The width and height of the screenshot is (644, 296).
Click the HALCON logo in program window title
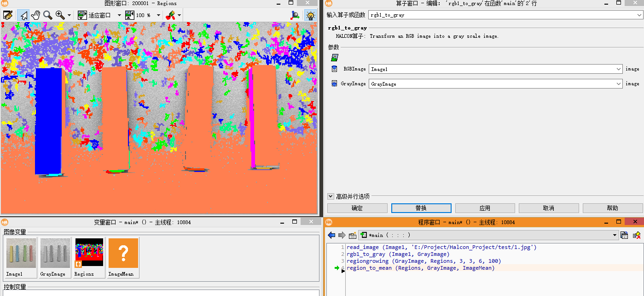click(329, 222)
